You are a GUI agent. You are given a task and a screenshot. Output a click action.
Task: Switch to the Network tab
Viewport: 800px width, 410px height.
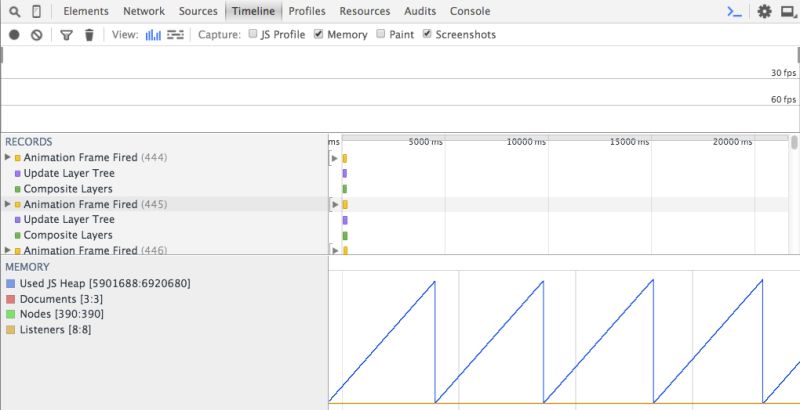144,11
